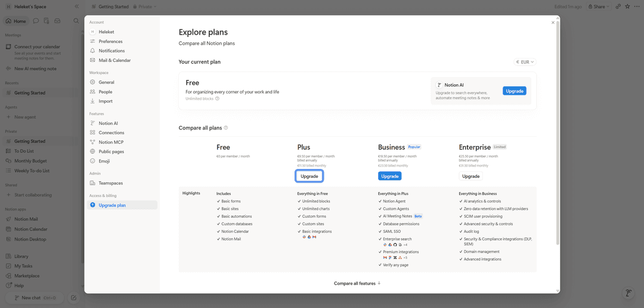Open People workspace settings

click(122, 92)
